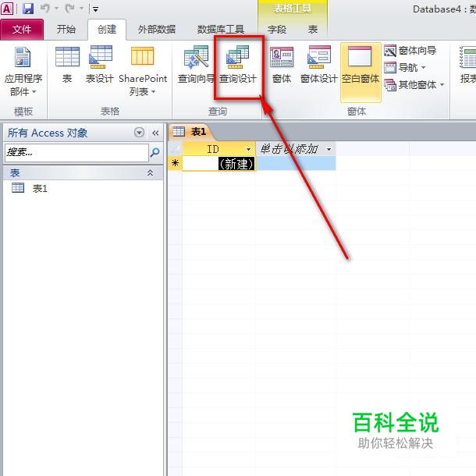The image size is (476, 476).
Task: Start the 窗体向导 form wizard
Action: [410, 51]
